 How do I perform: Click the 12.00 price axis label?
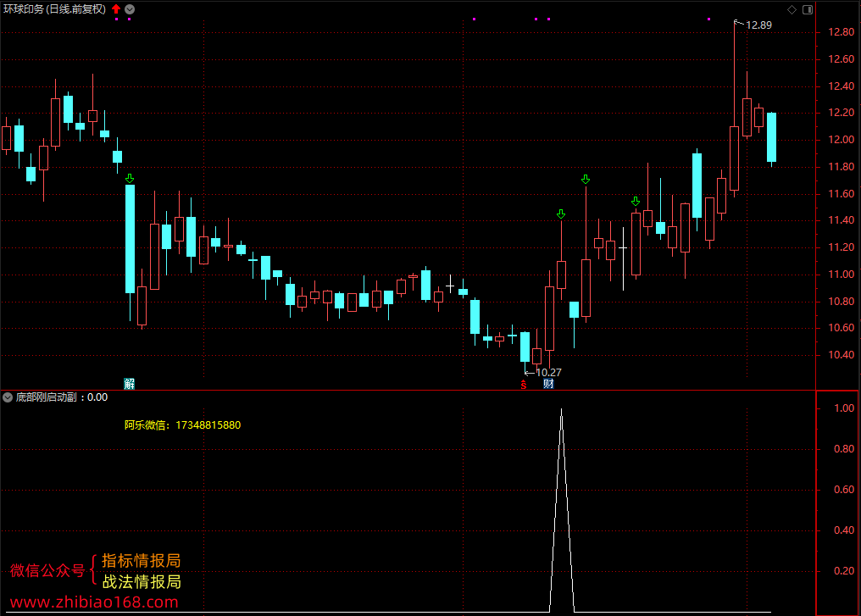[x=842, y=140]
